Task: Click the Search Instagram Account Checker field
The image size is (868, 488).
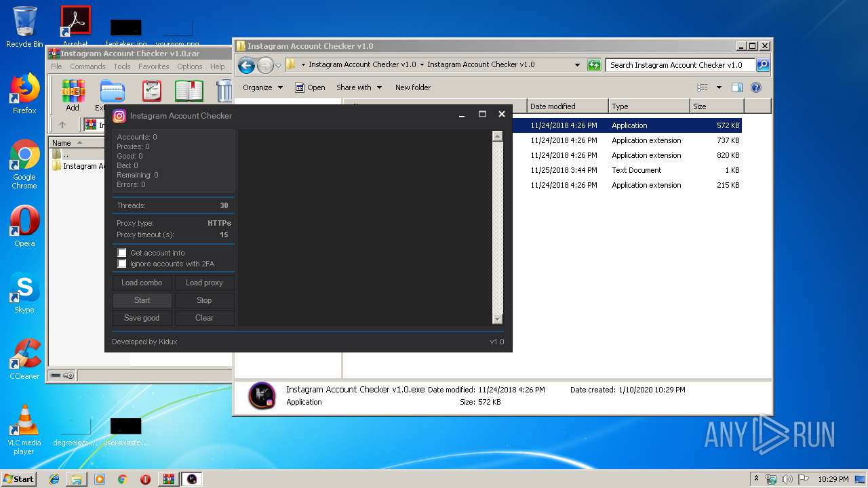Action: [x=680, y=65]
